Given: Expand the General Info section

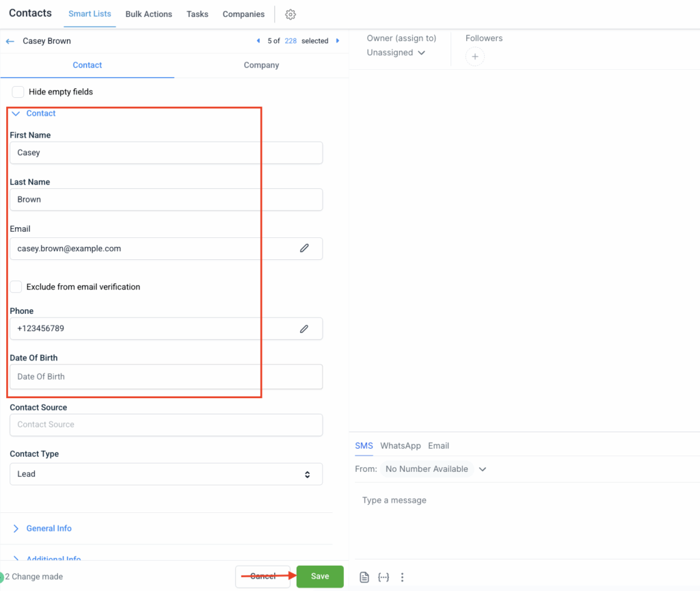Looking at the screenshot, I should click(49, 528).
